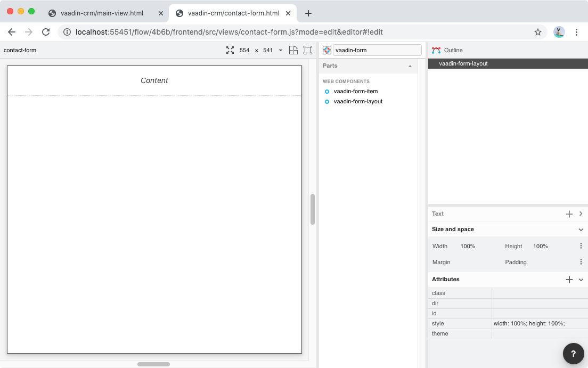Click the expand-to-fit viewport icon

(x=230, y=50)
